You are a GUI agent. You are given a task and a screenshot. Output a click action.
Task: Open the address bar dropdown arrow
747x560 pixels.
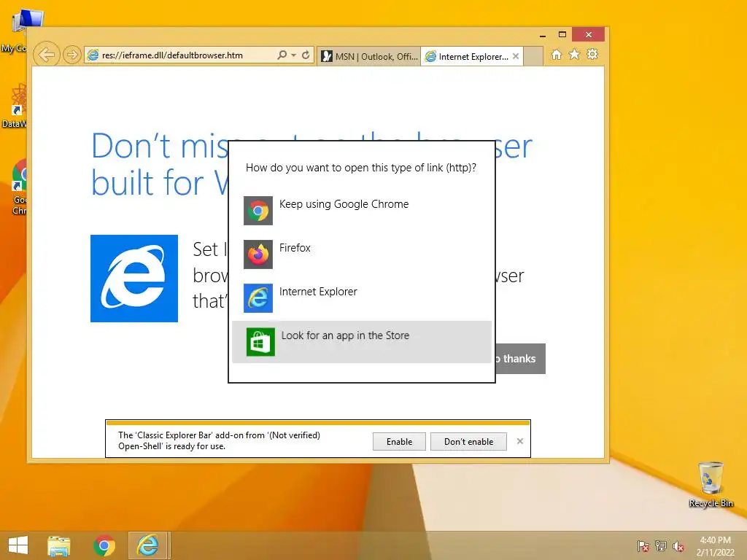point(293,55)
